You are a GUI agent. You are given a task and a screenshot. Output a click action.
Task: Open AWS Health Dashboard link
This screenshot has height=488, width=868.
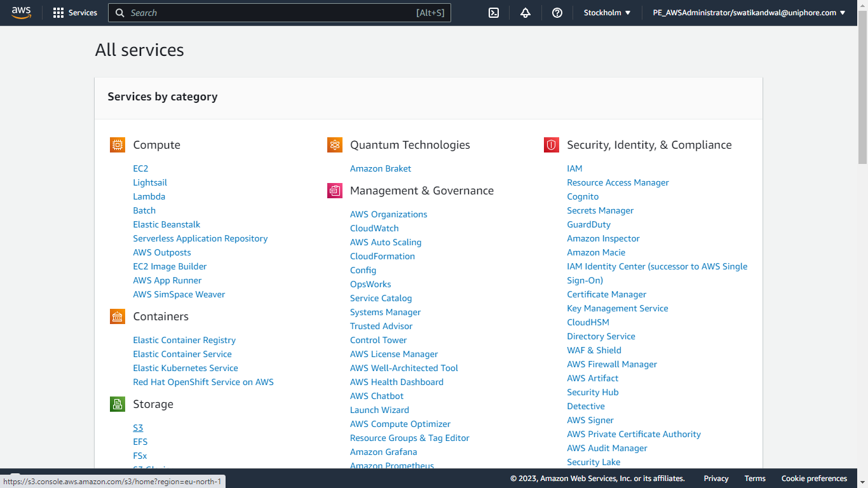397,382
